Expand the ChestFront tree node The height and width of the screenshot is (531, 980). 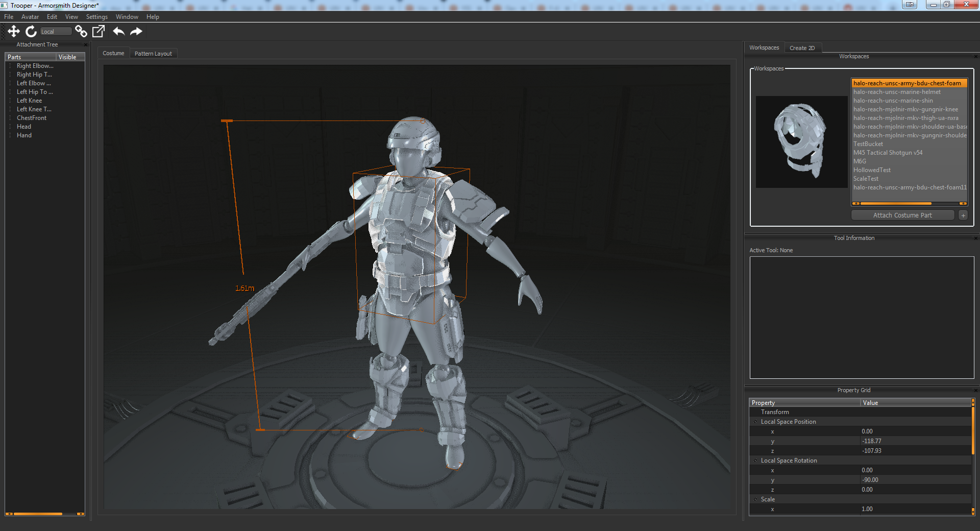[10, 118]
